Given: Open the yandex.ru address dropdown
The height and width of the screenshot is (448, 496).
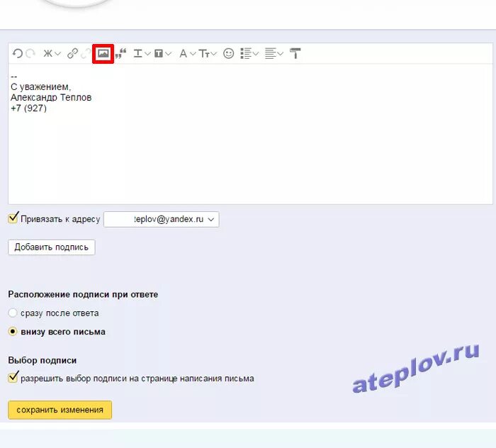Looking at the screenshot, I should click(x=162, y=219).
